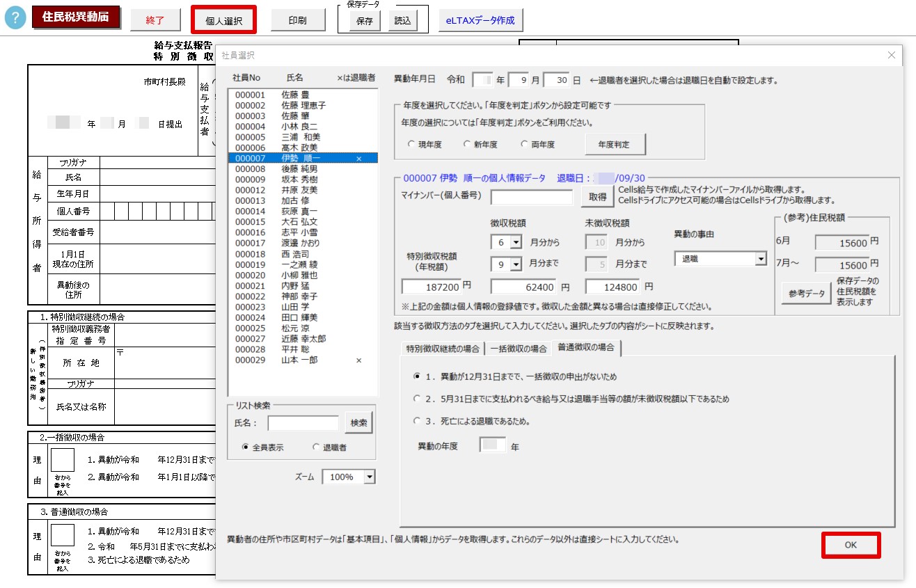Click the eLTAXデータ作成 button
The image size is (916, 588).
[480, 20]
